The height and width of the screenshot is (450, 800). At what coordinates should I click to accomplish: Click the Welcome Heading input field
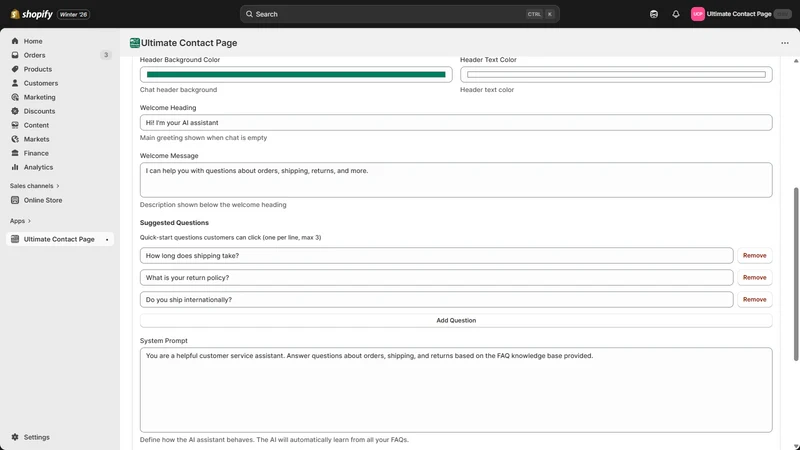[x=456, y=122]
